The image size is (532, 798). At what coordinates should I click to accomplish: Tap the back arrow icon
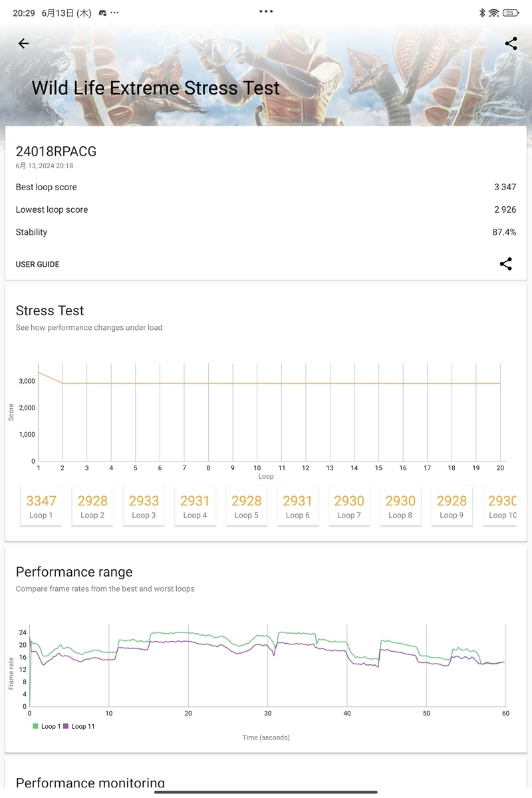coord(23,43)
